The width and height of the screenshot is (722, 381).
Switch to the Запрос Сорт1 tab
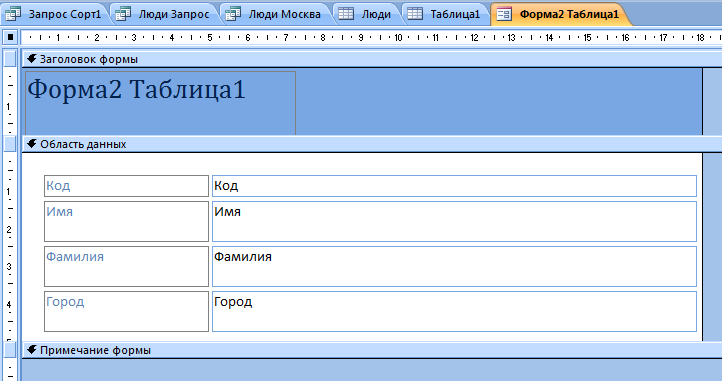pyautogui.click(x=55, y=14)
